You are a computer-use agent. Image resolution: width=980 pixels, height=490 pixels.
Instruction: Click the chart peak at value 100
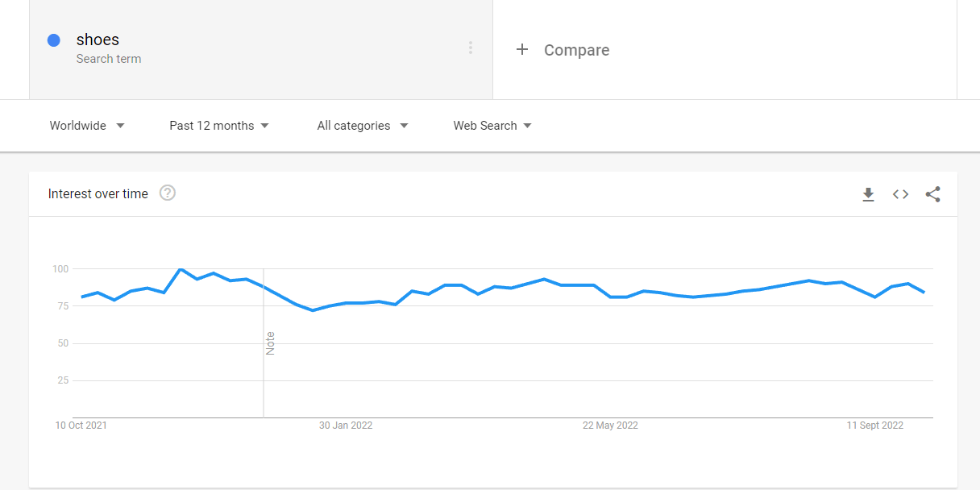coord(180,269)
